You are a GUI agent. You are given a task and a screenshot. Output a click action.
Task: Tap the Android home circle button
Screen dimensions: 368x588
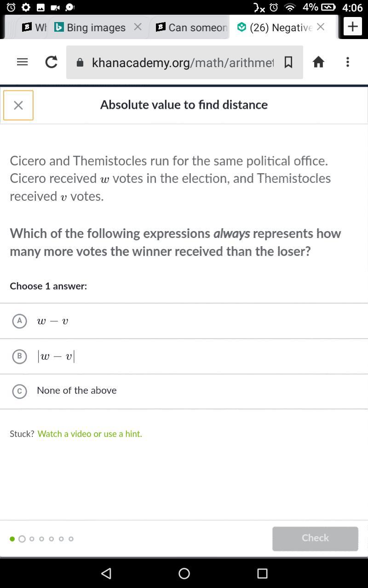(184, 573)
